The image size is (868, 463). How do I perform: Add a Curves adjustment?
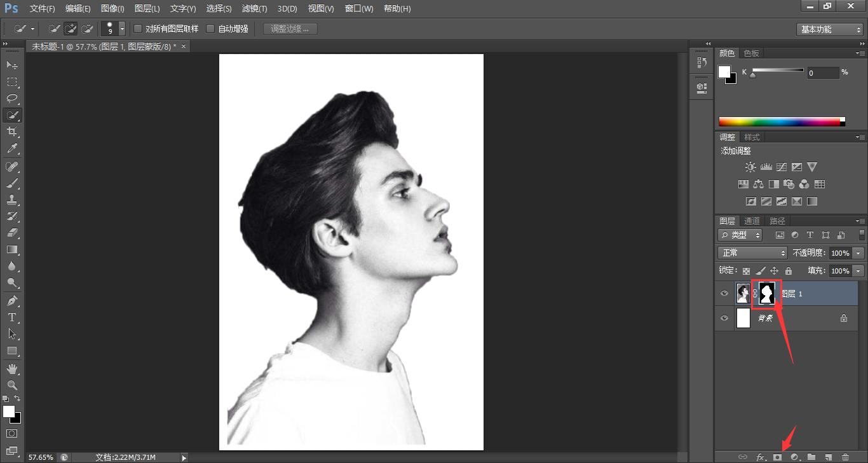click(x=781, y=167)
